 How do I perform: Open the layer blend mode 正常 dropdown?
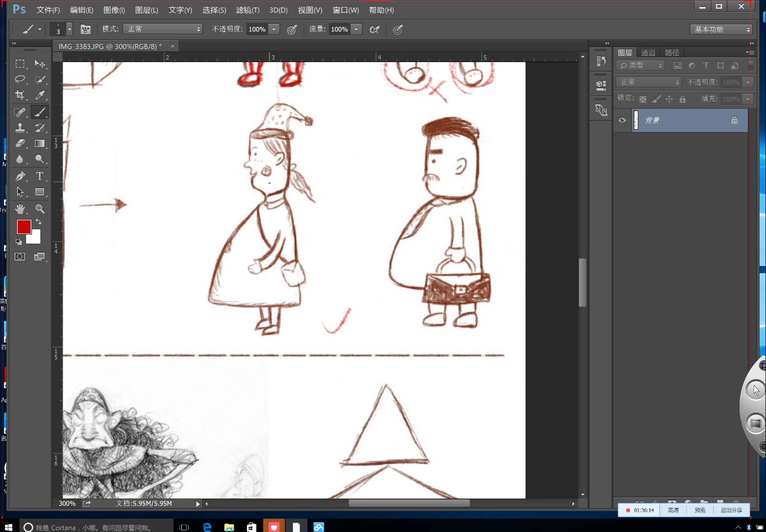click(x=648, y=82)
